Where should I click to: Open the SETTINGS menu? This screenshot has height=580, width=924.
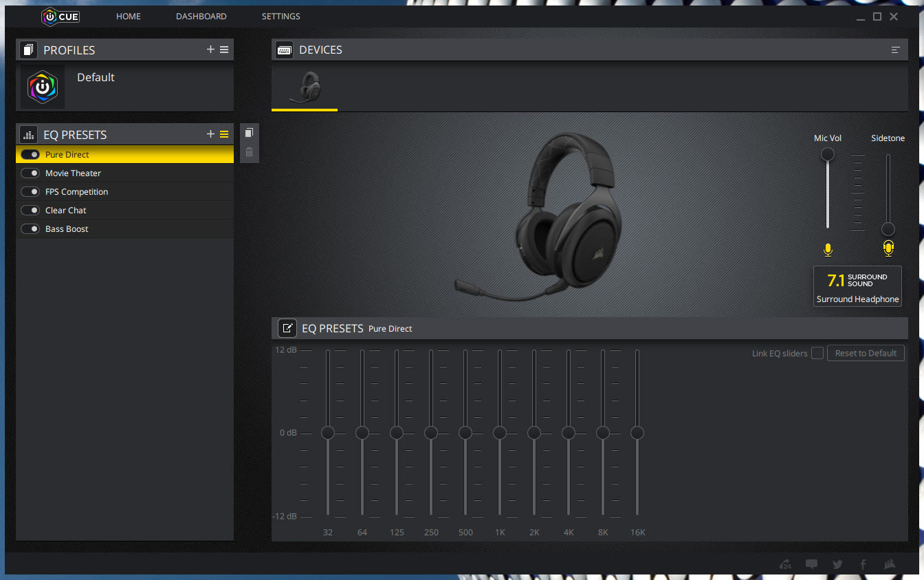(x=281, y=17)
